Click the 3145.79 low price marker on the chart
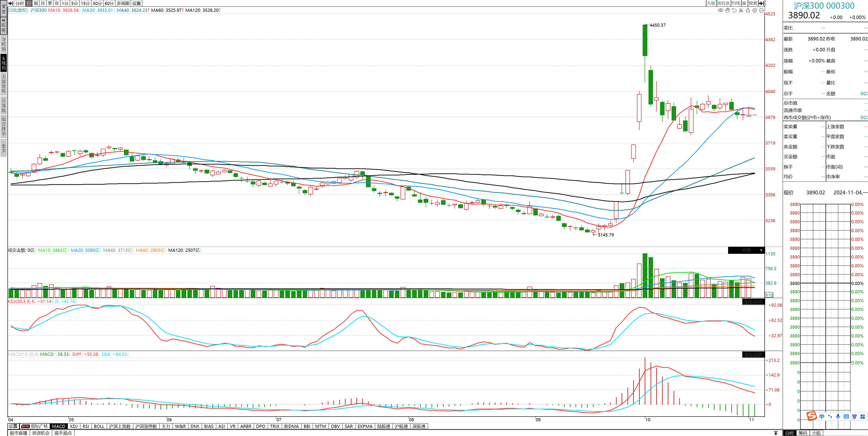The height and width of the screenshot is (436, 868). click(x=606, y=235)
